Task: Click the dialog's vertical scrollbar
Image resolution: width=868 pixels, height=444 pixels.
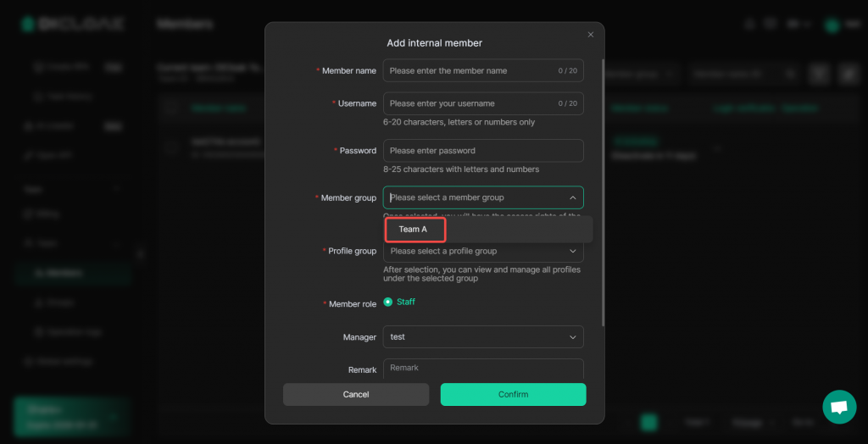Action: tap(603, 186)
